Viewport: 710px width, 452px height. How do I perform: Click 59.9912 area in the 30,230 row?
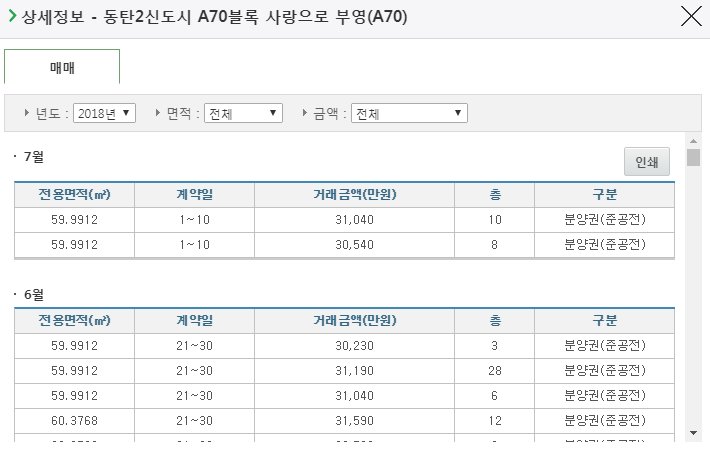[74, 346]
